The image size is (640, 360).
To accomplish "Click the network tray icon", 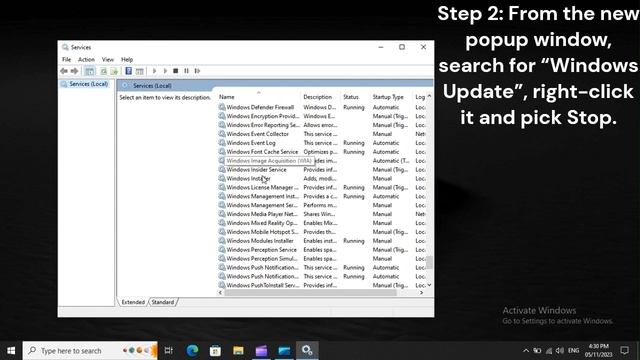I will click(x=549, y=351).
